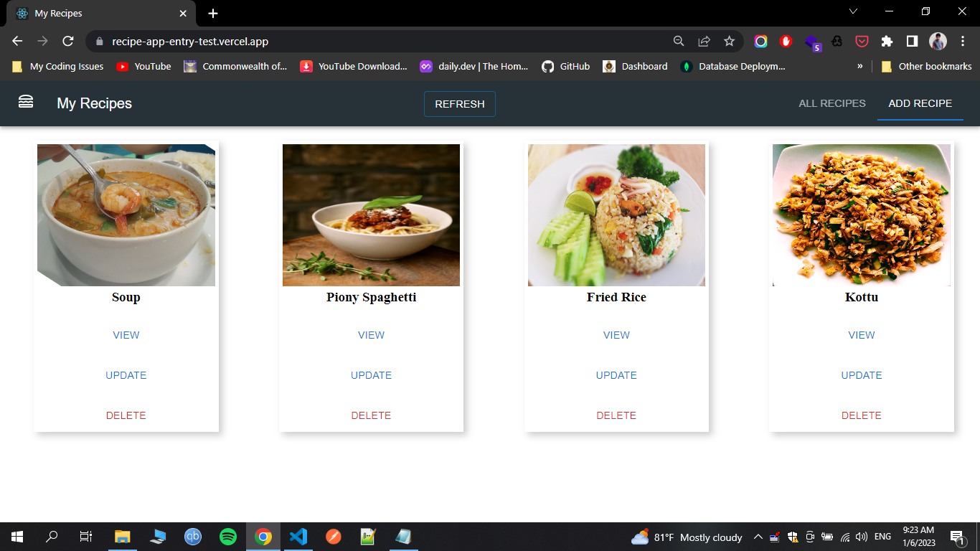Viewport: 980px width, 551px height.
Task: Click the share icon in the address bar
Action: point(705,42)
